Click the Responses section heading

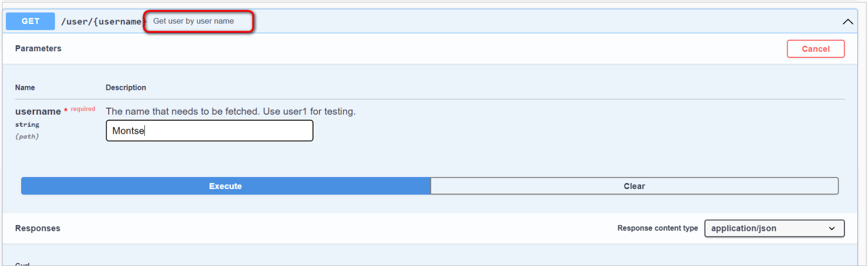click(38, 228)
